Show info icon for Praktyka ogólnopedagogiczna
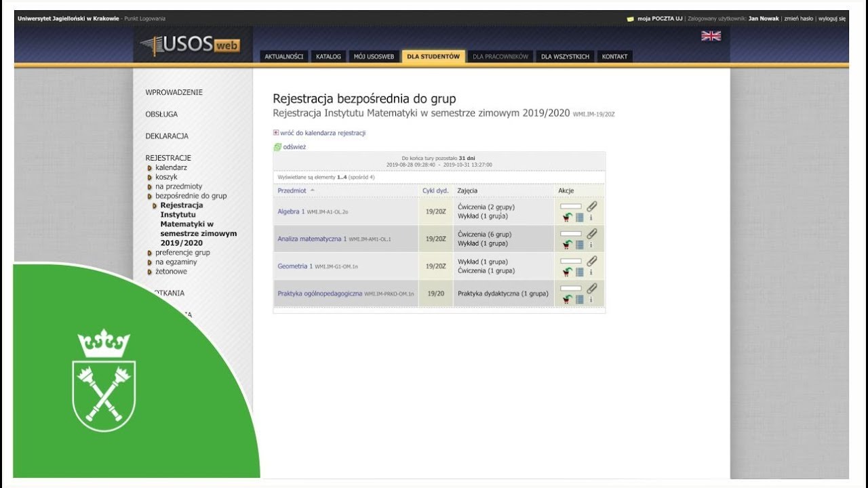This screenshot has height=488, width=868. pos(591,299)
